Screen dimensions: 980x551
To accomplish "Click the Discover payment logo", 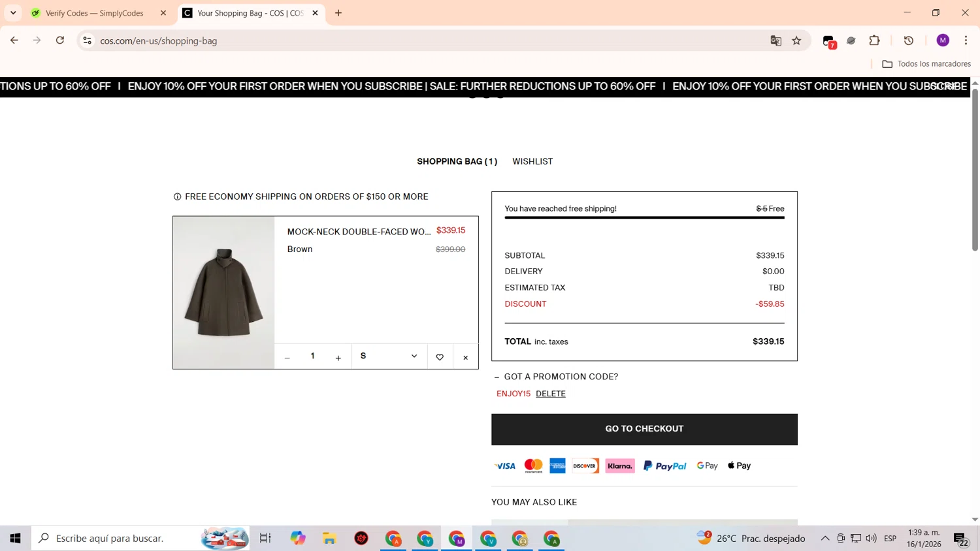I will [x=585, y=465].
